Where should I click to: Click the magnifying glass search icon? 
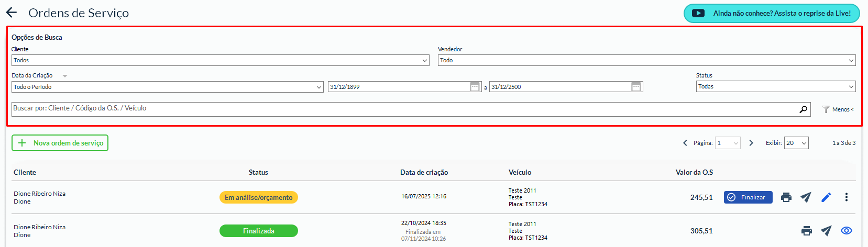(803, 109)
